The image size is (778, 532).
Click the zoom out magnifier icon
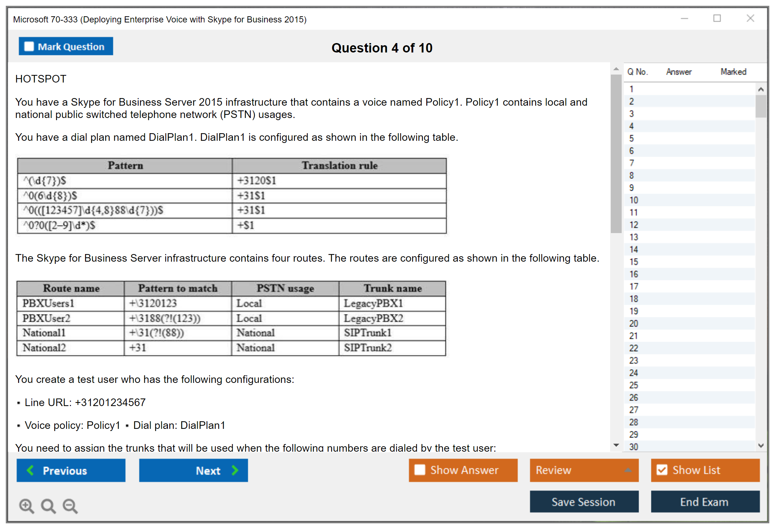pos(70,506)
